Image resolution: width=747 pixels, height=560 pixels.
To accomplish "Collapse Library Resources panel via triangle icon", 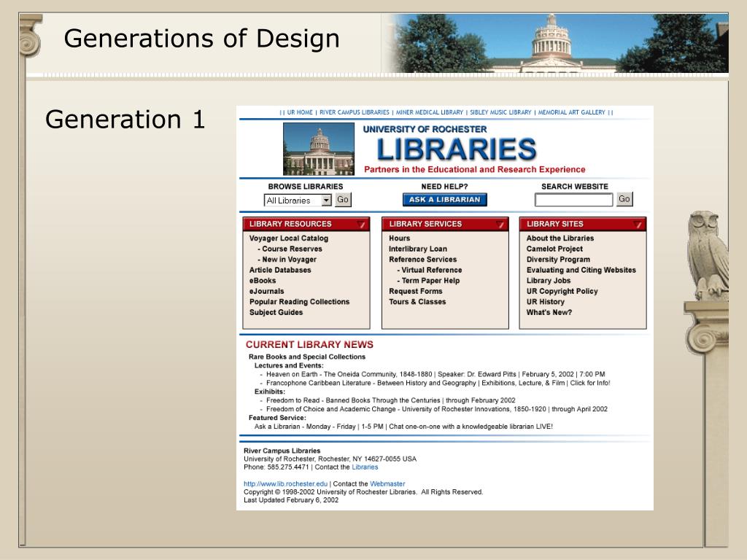I will [361, 225].
